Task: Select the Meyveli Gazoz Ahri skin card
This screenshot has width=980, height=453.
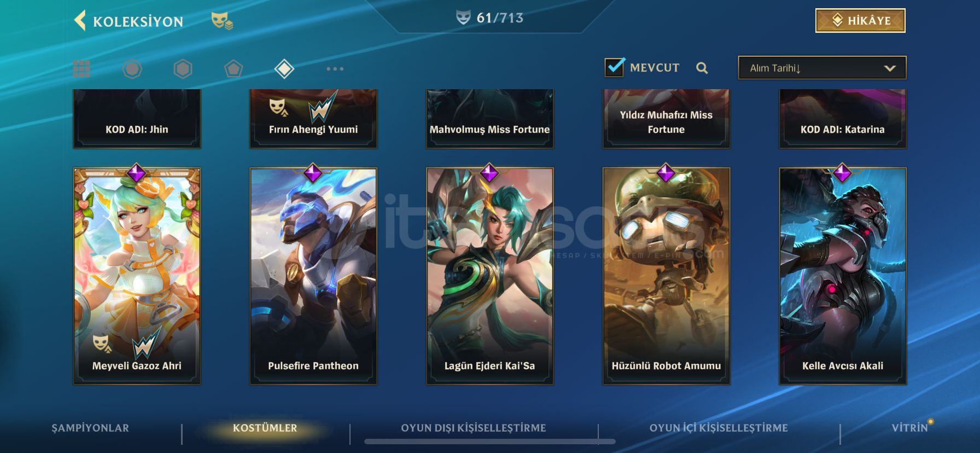Action: pos(137,276)
